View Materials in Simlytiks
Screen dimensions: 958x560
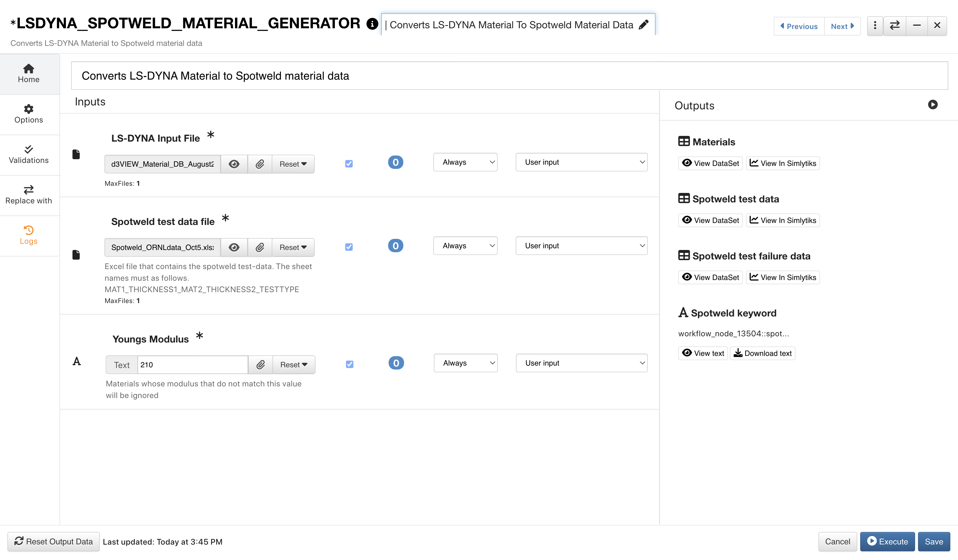point(783,163)
